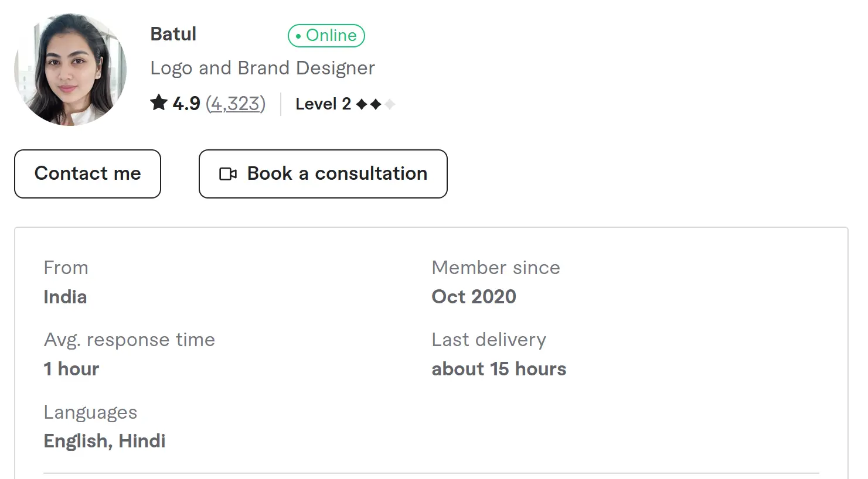
Task: Click the Member since label
Action: click(x=496, y=268)
